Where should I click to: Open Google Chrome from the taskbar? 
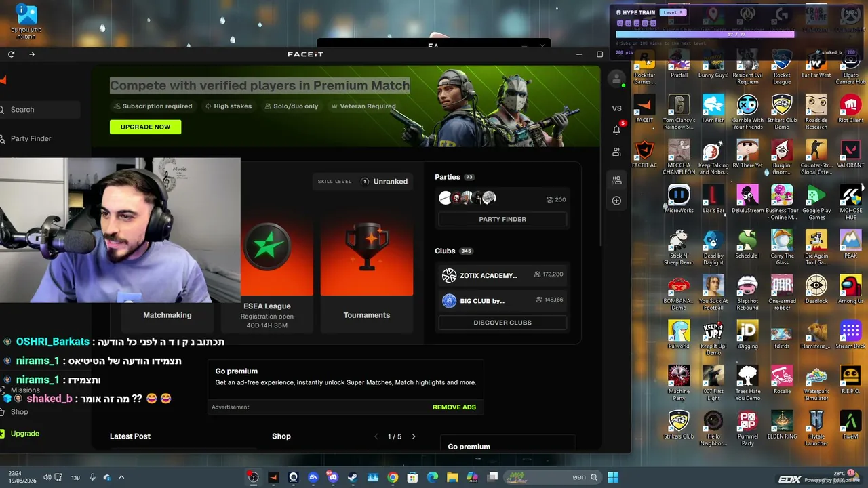point(393,477)
